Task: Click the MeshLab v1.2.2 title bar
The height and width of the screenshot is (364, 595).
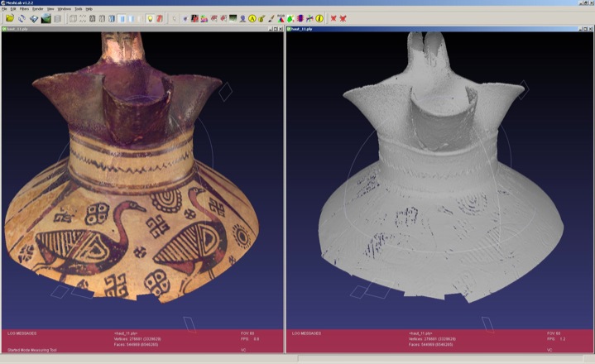Action: pos(298,2)
